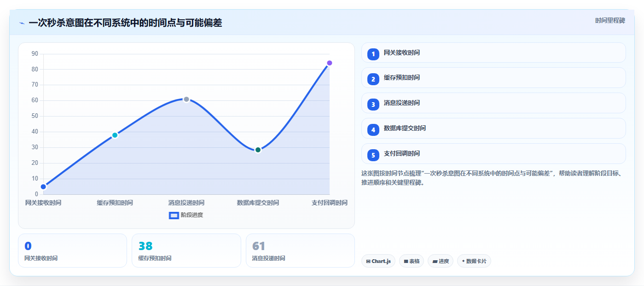644x286 pixels.
Task: Click the numbered badge 1 icon
Action: [x=373, y=54]
